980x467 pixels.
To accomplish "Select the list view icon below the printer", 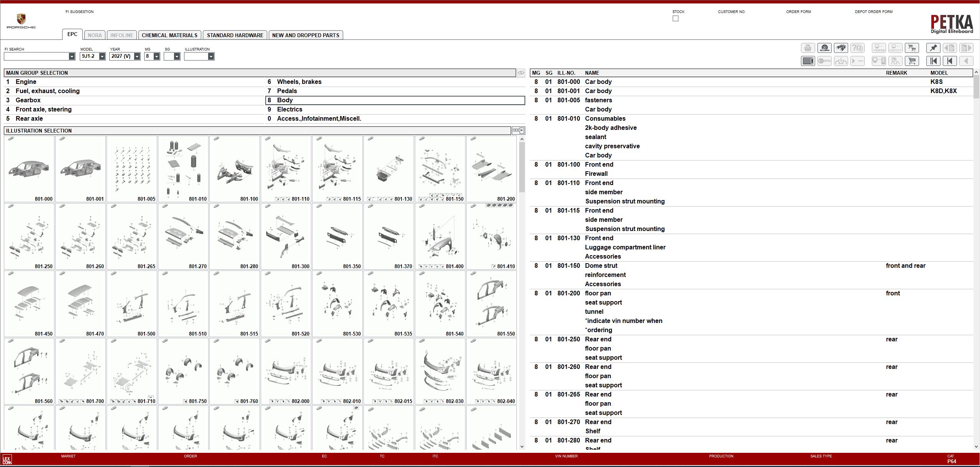I will (808, 61).
